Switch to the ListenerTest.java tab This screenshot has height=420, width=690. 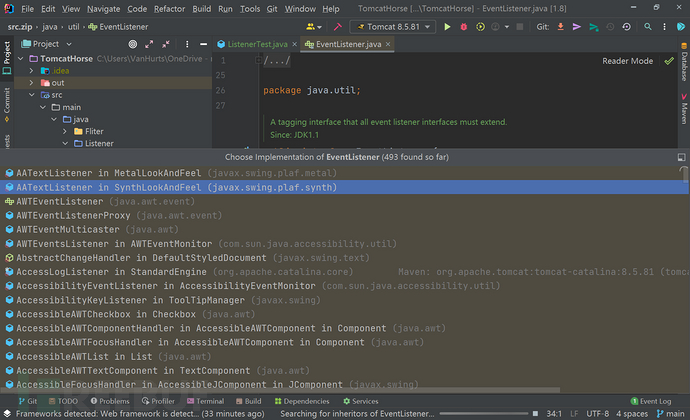tap(253, 44)
